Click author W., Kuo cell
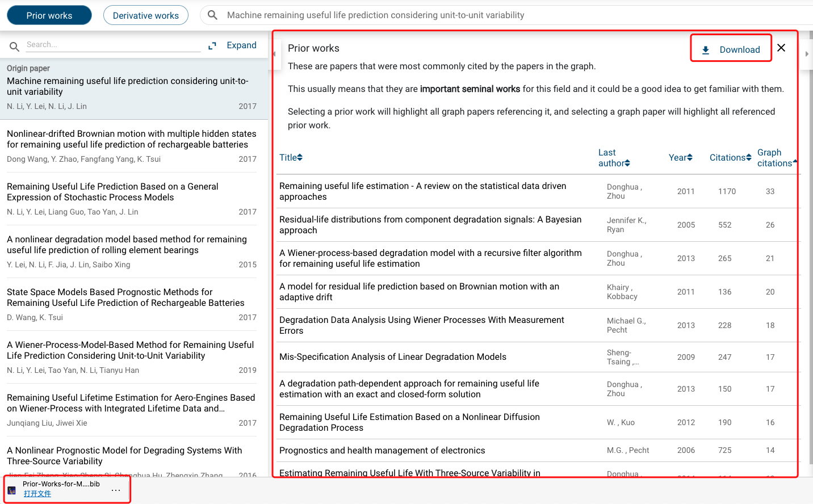The height and width of the screenshot is (504, 813). click(x=621, y=422)
